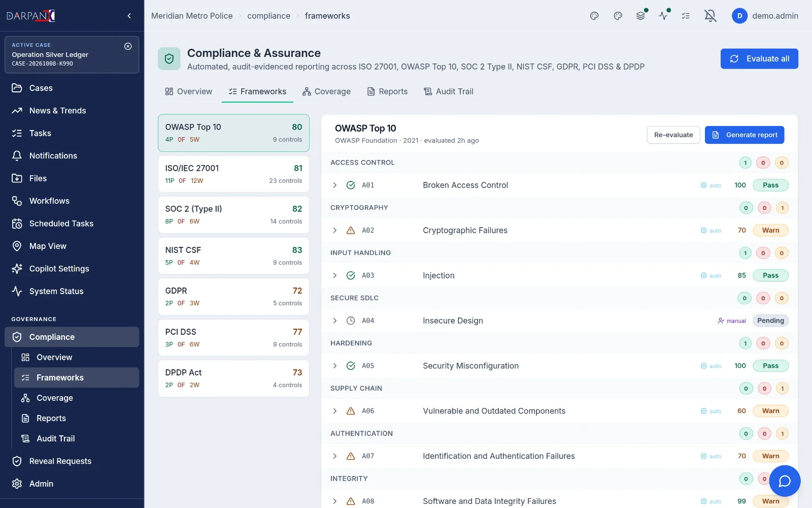Open Cases from the sidebar
The width and height of the screenshot is (812, 508).
click(x=72, y=88)
